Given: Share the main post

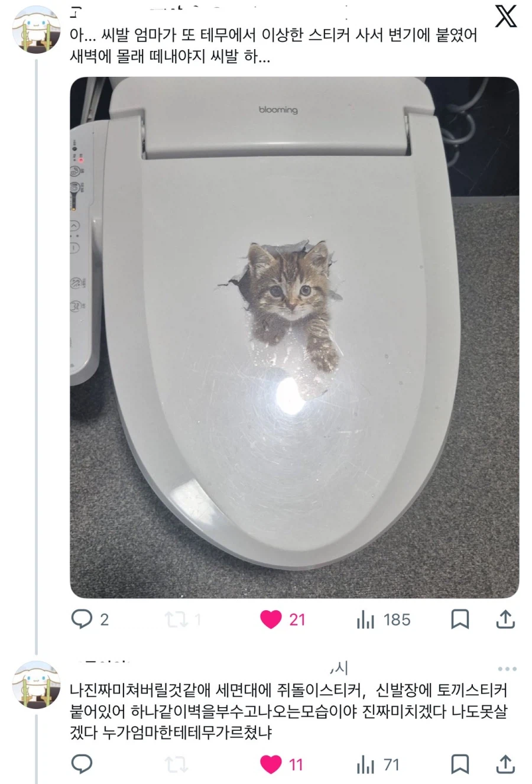Looking at the screenshot, I should pos(505,620).
